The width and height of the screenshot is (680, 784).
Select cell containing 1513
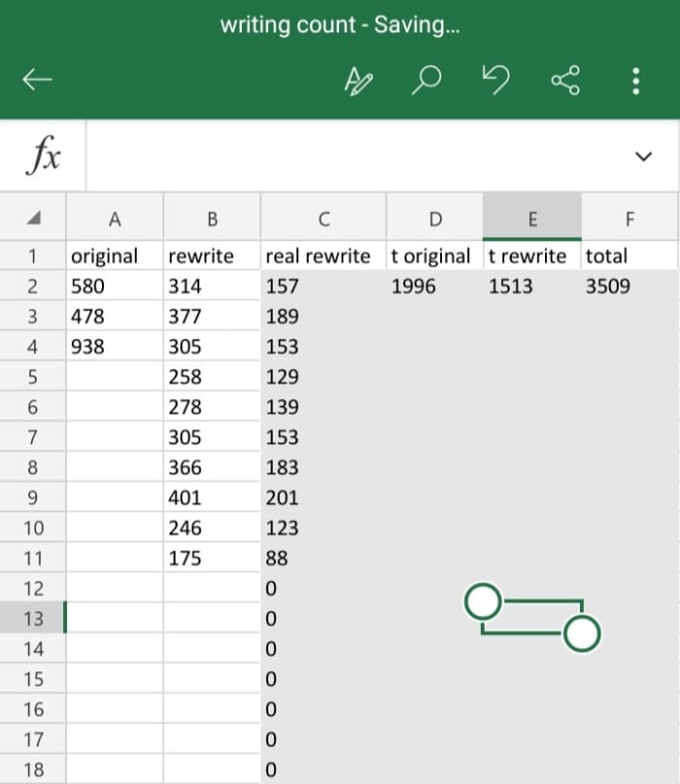(x=532, y=286)
